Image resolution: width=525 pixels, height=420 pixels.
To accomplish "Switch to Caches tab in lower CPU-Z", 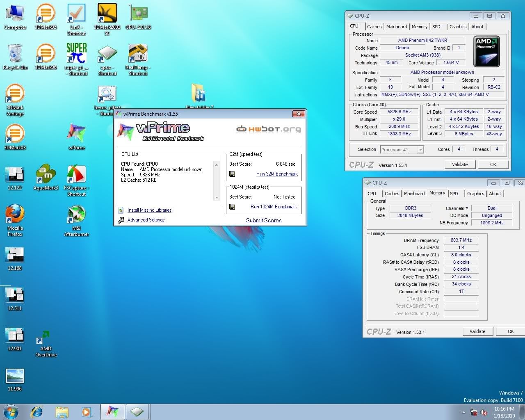I will pos(392,194).
